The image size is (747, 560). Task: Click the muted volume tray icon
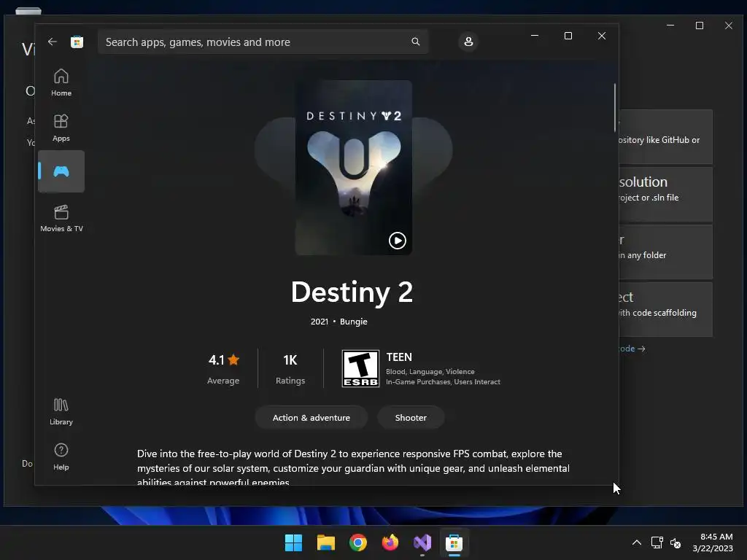click(x=676, y=542)
